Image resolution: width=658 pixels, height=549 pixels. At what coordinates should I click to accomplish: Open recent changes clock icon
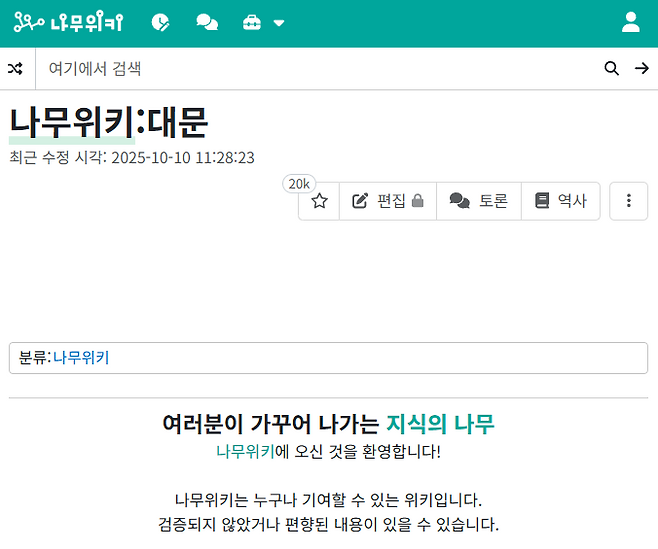coord(160,23)
